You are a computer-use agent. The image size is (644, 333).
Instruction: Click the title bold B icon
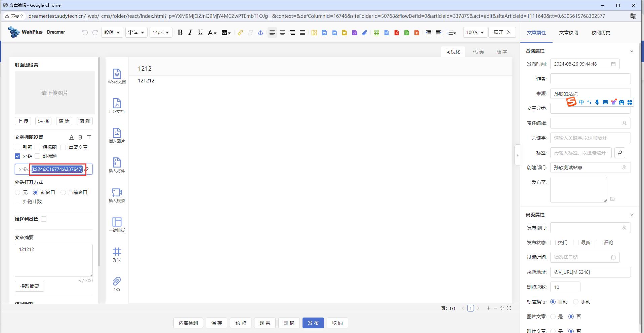[80, 137]
